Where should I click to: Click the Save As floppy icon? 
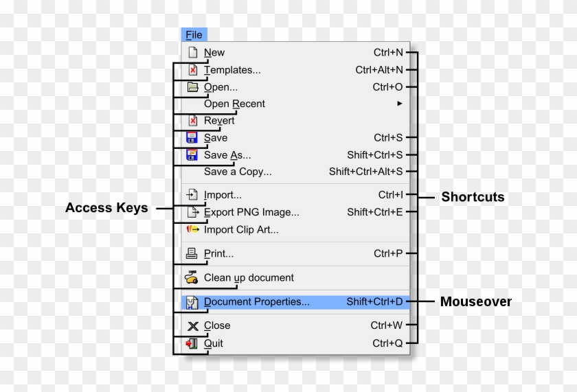(192, 155)
